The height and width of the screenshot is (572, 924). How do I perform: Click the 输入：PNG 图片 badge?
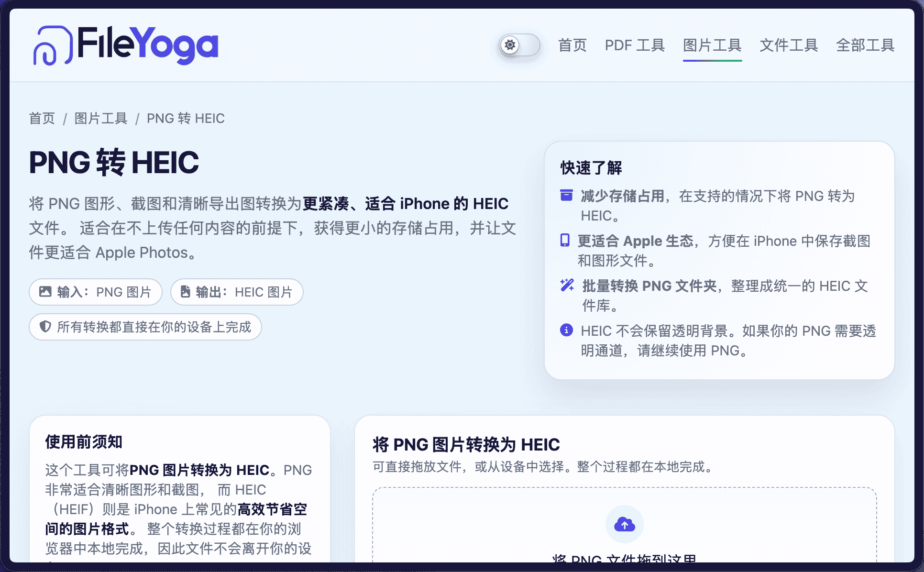(96, 292)
